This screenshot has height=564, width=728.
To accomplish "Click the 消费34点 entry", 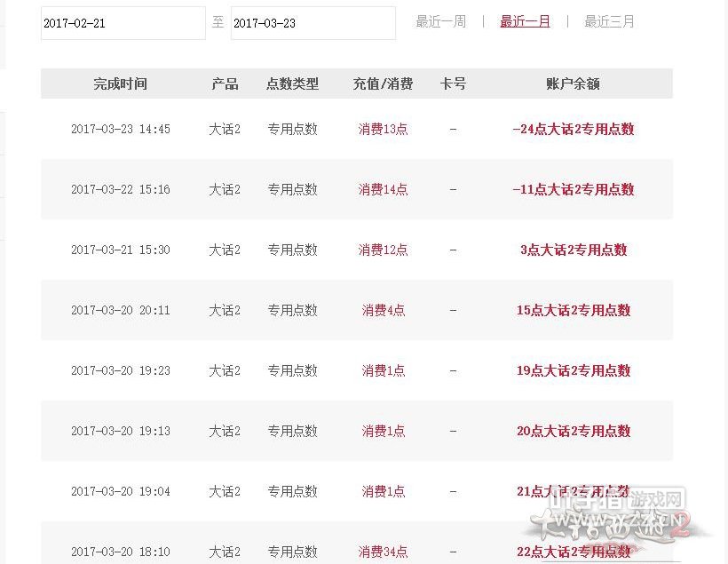I will tap(383, 552).
